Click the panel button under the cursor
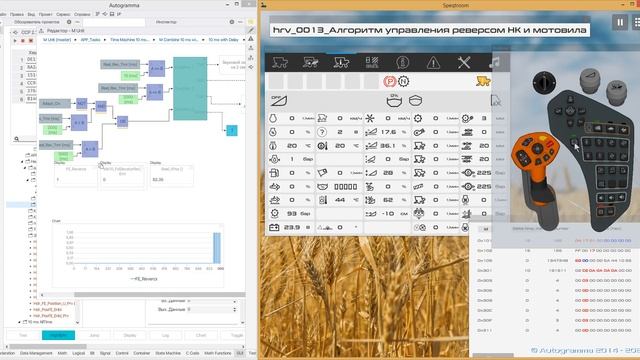The image size is (640, 360). pos(574,142)
